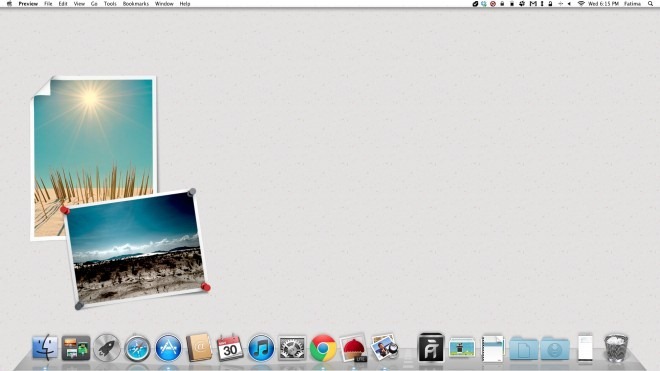The height and width of the screenshot is (371, 660).
Task: Open the spiral notebook document stack
Action: [492, 348]
